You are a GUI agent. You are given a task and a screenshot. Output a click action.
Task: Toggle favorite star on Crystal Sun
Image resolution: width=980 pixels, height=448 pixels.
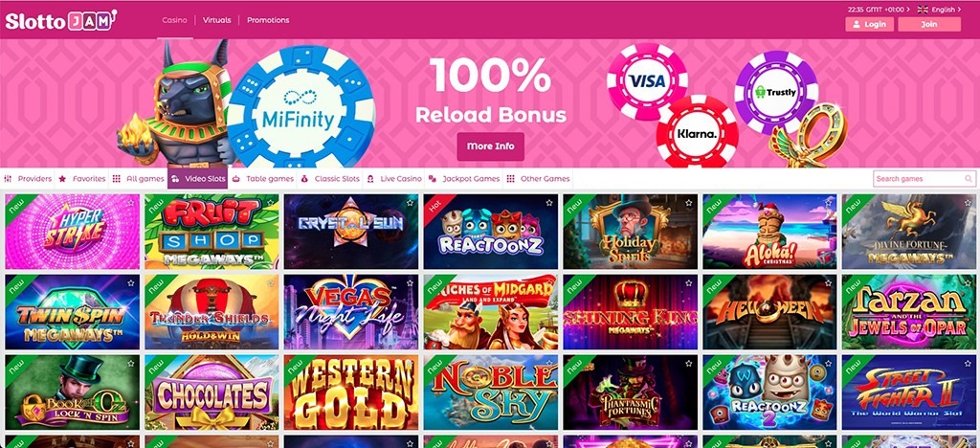click(410, 202)
